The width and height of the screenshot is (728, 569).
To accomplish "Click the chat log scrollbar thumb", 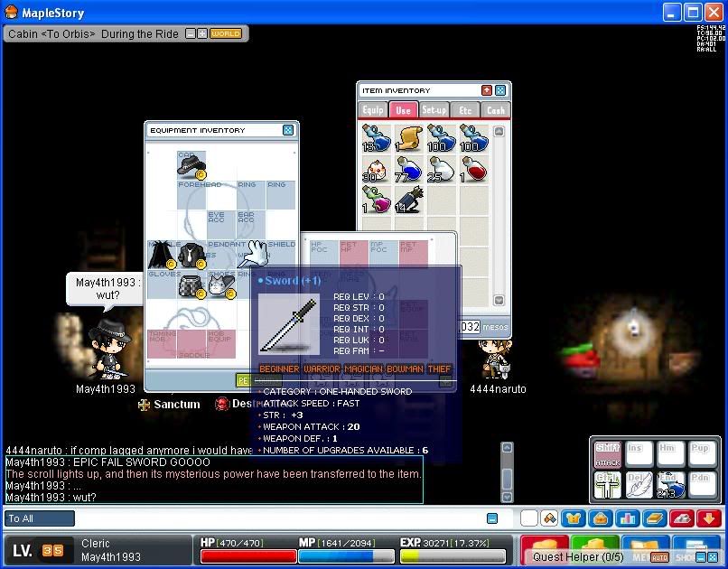I will pyautogui.click(x=507, y=478).
